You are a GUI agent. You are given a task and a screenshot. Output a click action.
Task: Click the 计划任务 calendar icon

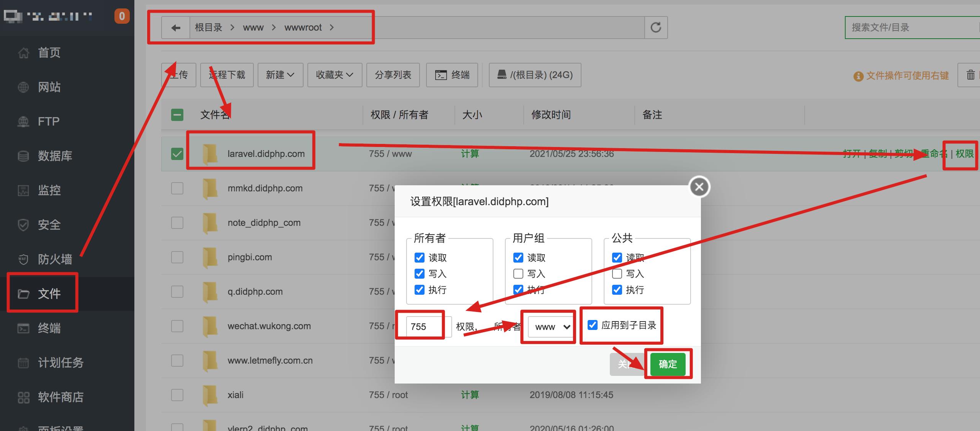point(23,363)
